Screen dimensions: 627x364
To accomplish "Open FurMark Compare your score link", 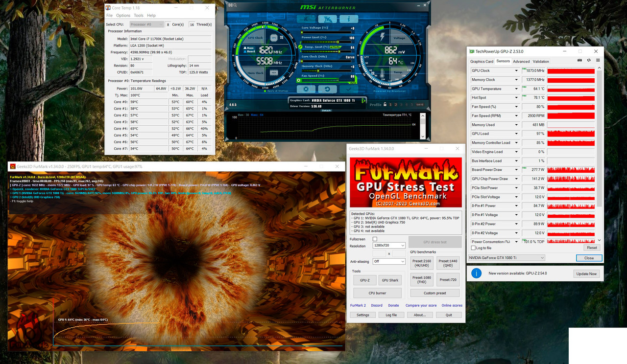I will point(421,305).
